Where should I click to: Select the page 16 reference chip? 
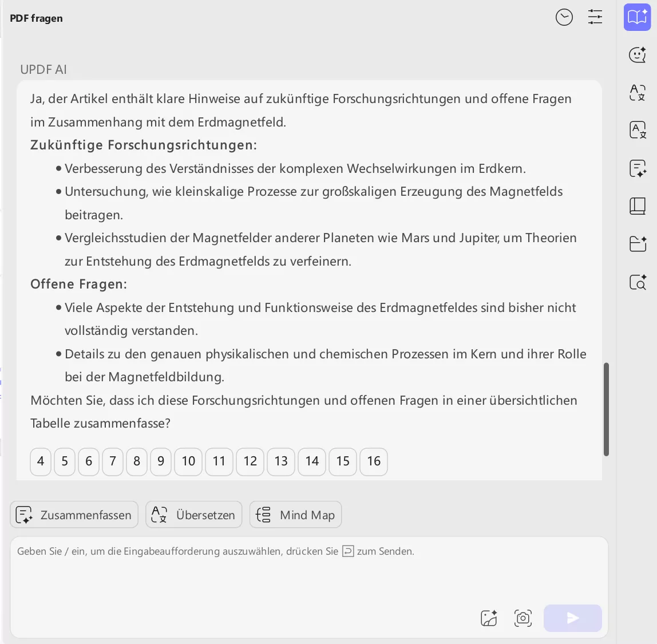pyautogui.click(x=373, y=461)
